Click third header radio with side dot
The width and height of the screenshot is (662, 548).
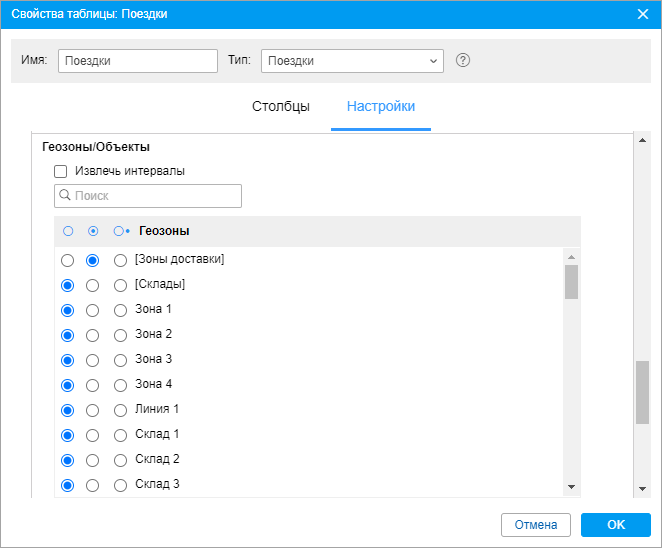pyautogui.click(x=121, y=231)
